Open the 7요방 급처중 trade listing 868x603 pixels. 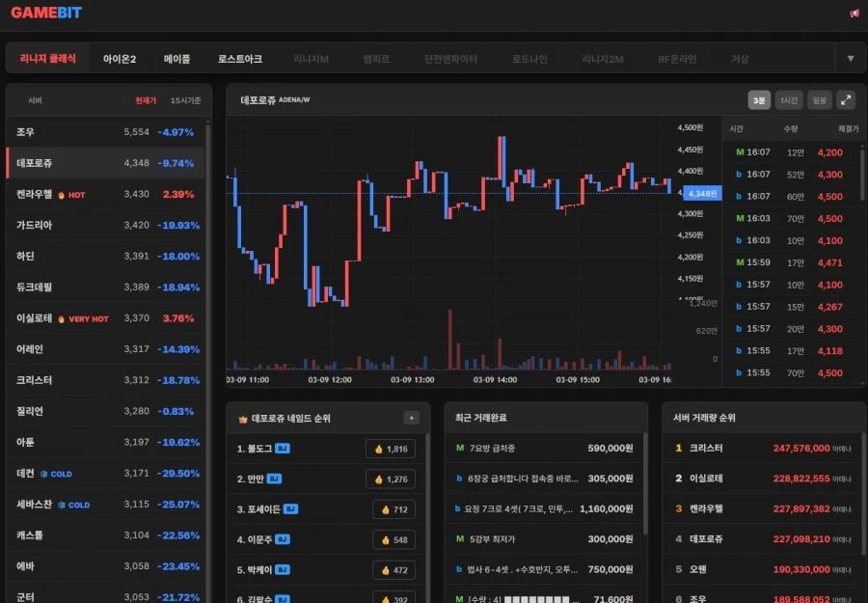click(544, 448)
